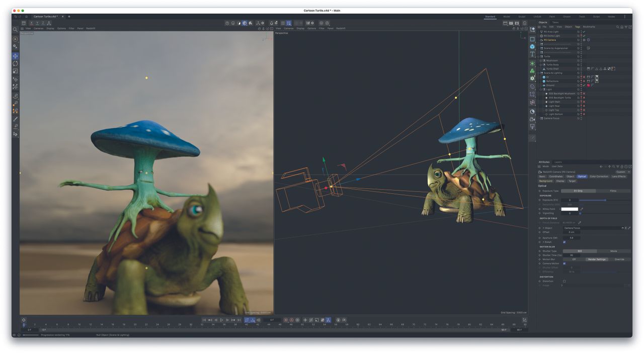Viewport: 644px width, 353px height.
Task: Collapse the Light group hierarchy
Action: (541, 90)
